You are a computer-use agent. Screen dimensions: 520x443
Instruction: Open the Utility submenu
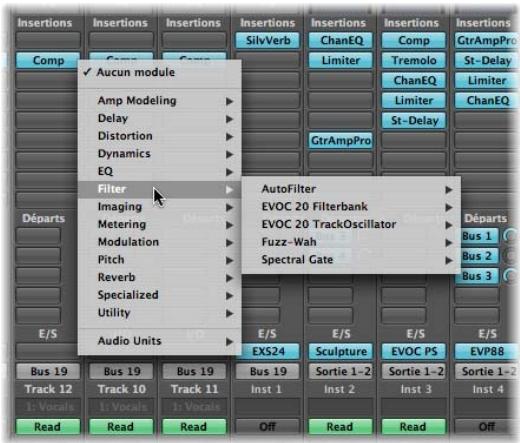(159, 313)
